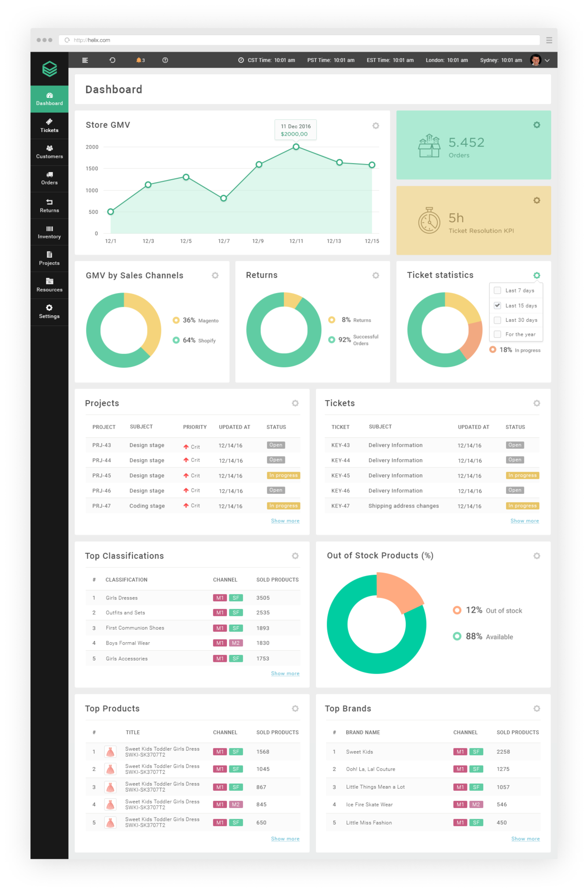Select the Resources sidebar item
This screenshot has height=892, width=588.
click(x=49, y=285)
